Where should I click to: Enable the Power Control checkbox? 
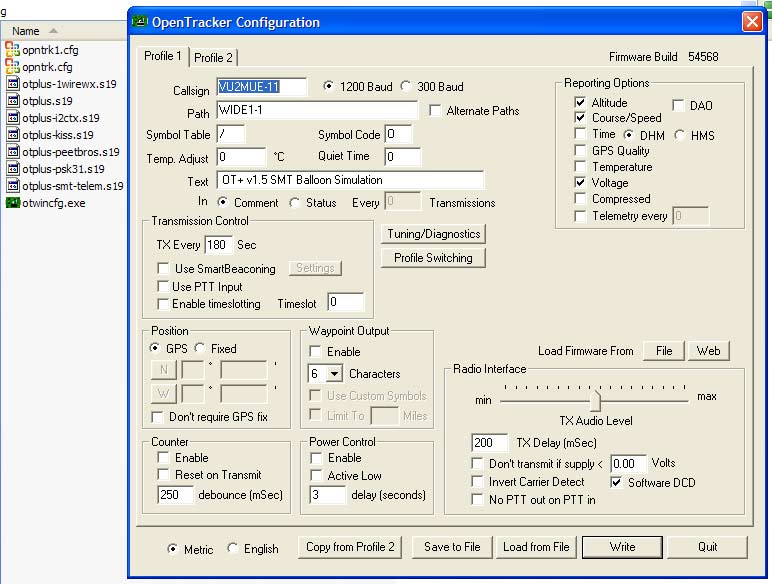click(316, 458)
